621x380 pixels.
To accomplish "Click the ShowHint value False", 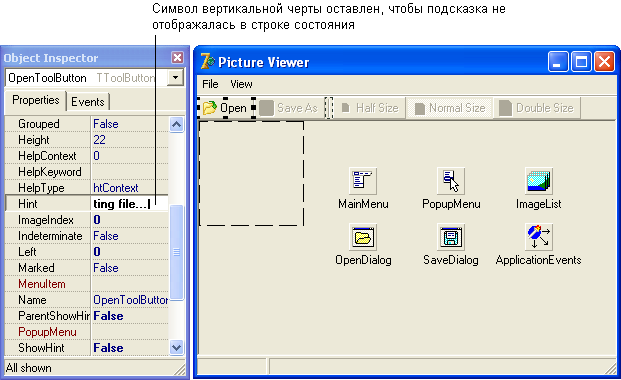I will click(108, 348).
